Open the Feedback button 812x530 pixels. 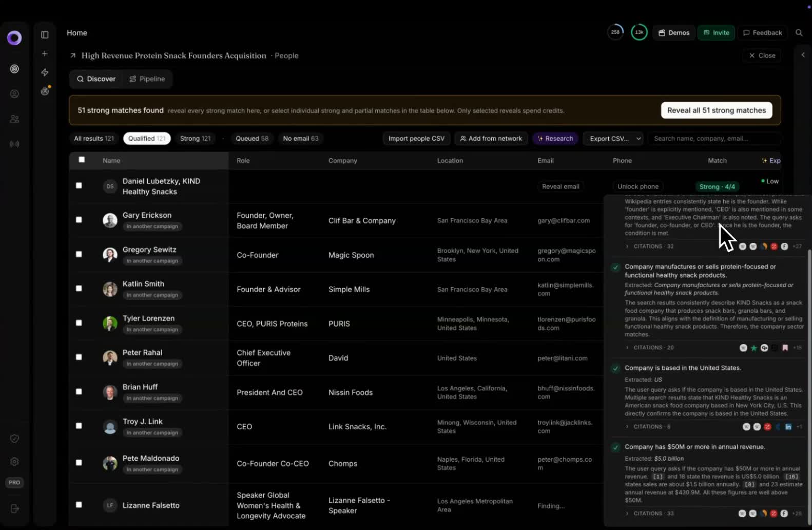coord(762,33)
